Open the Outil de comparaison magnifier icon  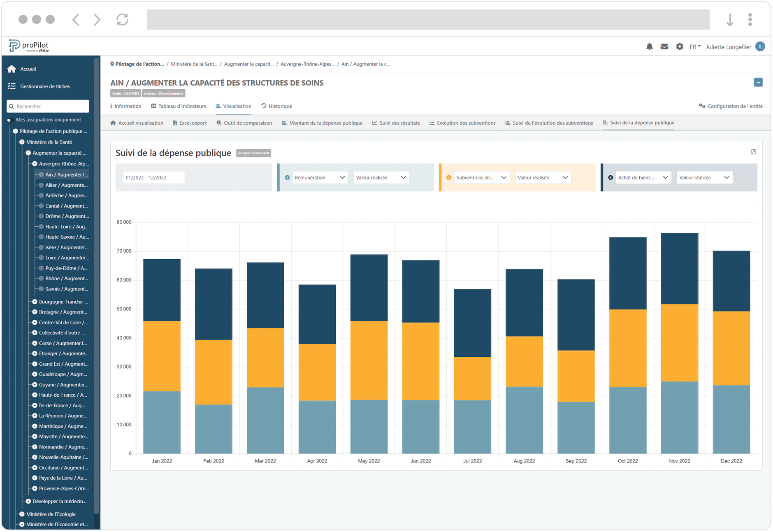(x=219, y=123)
